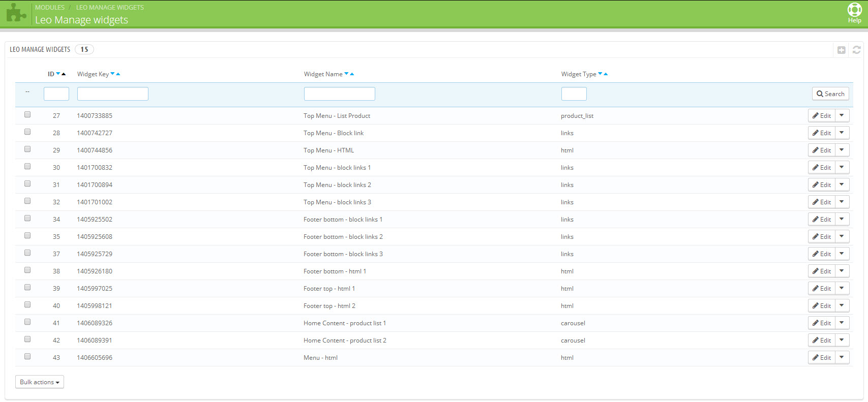Open dropdown next to Edit for ID 27
The height and width of the screenshot is (402, 868).
click(842, 116)
